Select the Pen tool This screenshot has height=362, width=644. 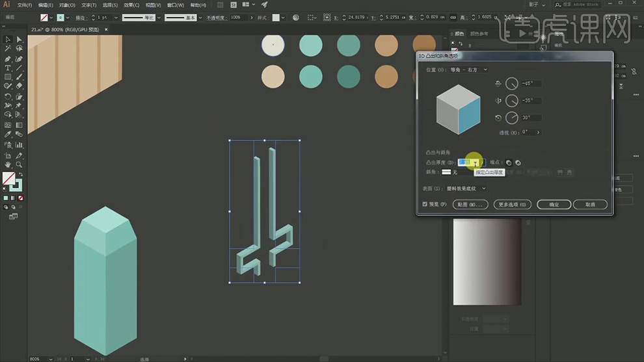click(x=8, y=58)
